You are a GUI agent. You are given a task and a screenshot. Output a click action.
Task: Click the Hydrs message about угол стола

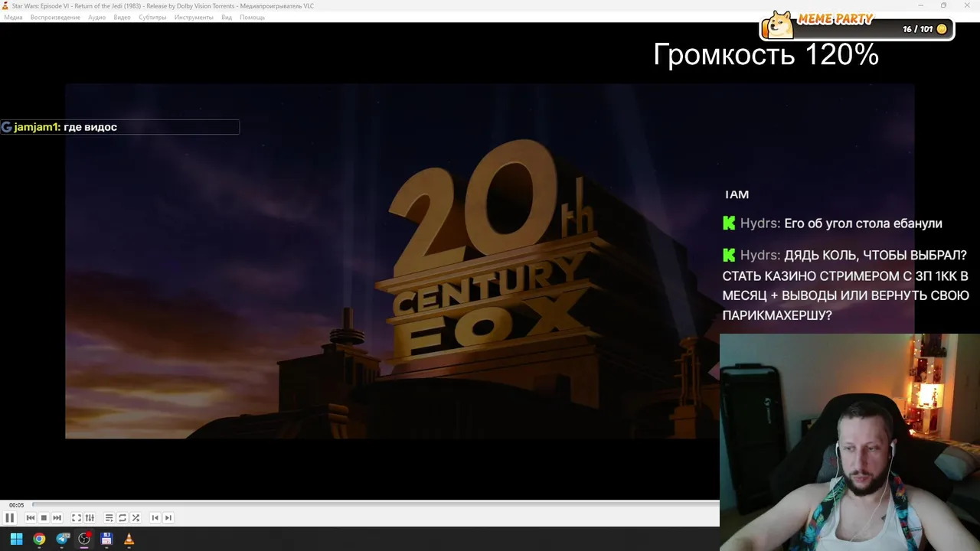832,223
